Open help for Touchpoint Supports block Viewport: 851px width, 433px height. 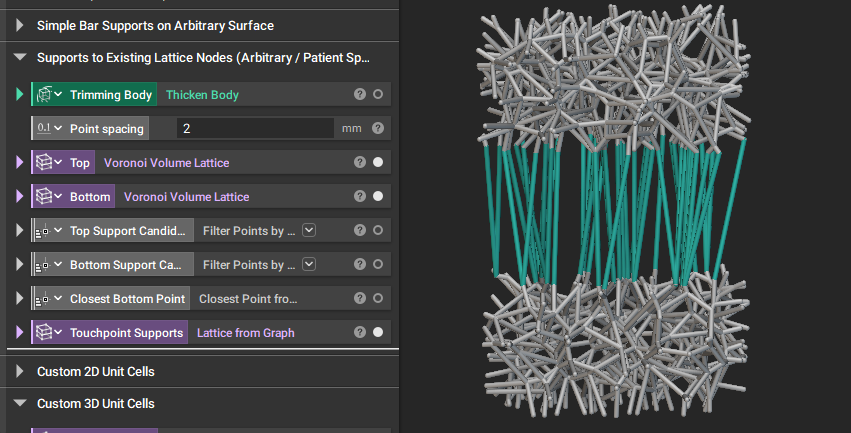360,332
